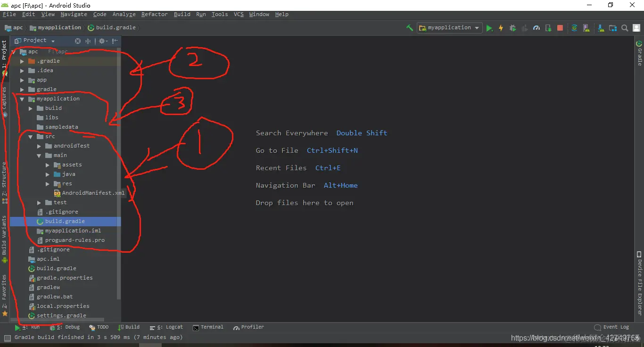The height and width of the screenshot is (347, 644).
Task: Click the Search Everywhere magnifier icon
Action: pyautogui.click(x=625, y=28)
